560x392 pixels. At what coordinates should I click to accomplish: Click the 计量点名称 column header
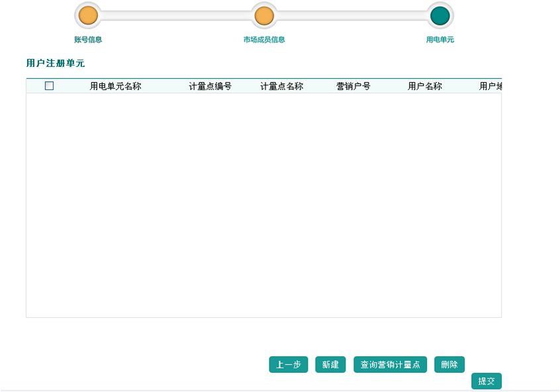click(281, 86)
